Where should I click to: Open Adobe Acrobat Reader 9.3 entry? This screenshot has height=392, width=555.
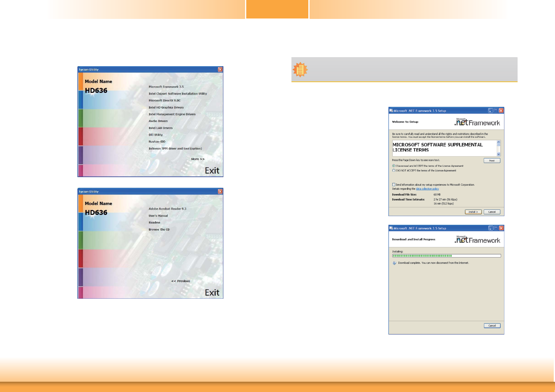coord(167,209)
